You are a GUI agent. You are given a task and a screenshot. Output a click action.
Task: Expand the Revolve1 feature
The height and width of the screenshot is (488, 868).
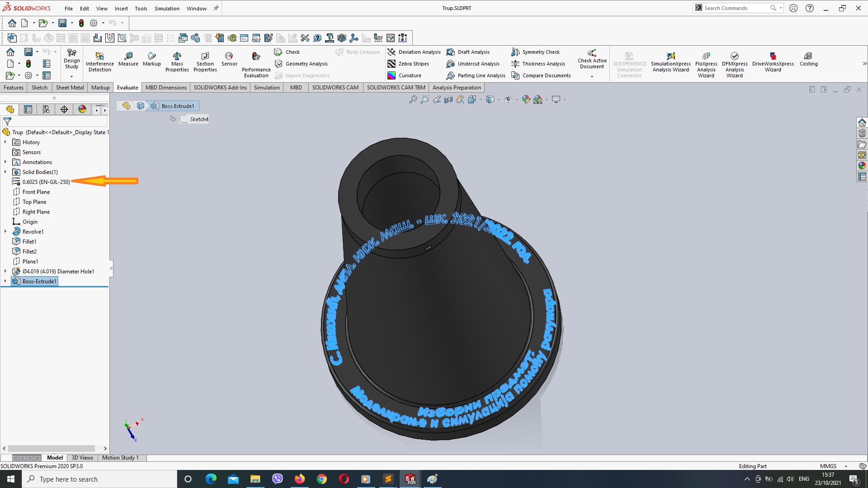[5, 231]
